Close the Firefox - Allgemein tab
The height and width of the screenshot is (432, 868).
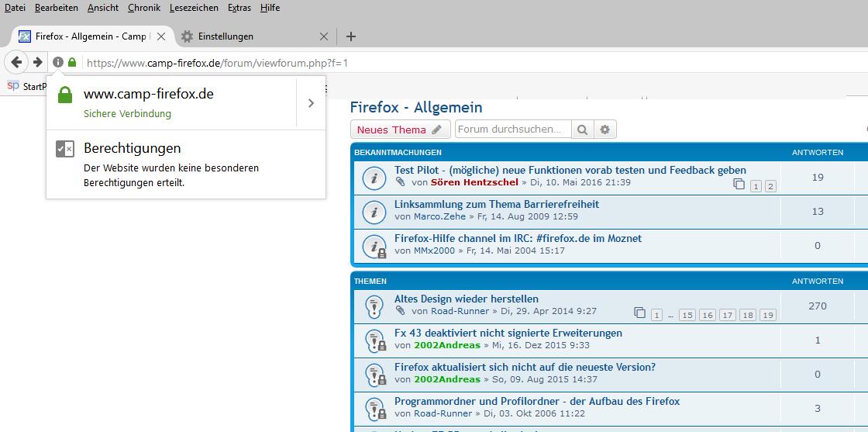click(161, 36)
